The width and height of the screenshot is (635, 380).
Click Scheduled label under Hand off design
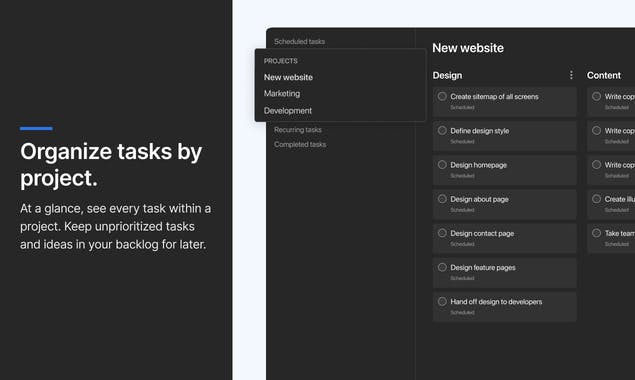(x=462, y=312)
